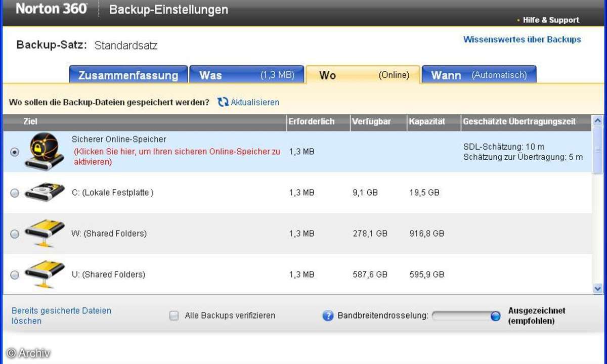Screen dimensions: 607x364
Task: Select the W: Shared Folders radio button
Action: 15,234
